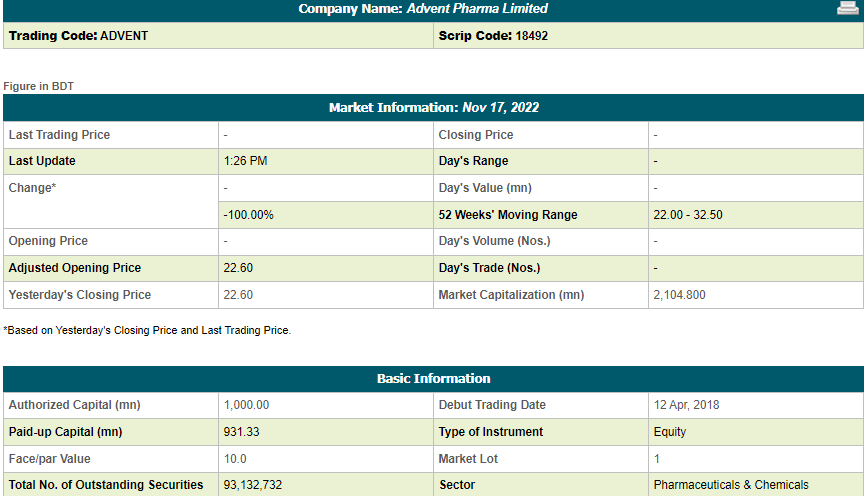The height and width of the screenshot is (496, 867).
Task: Select the Advent Pharma Limited company name
Action: 477,8
